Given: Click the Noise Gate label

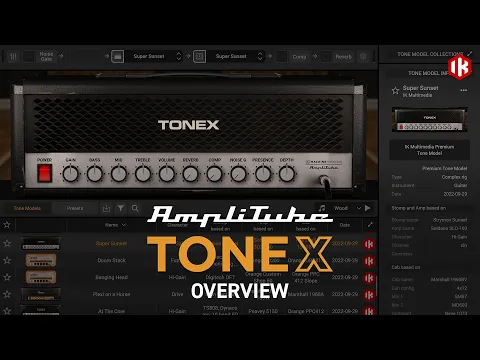Looking at the screenshot, I should click(46, 56).
